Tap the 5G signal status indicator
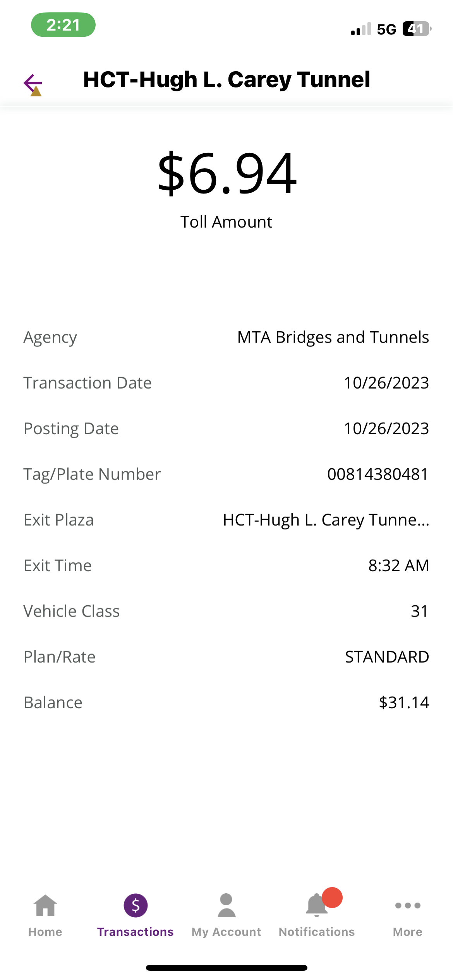The image size is (453, 980). click(386, 29)
